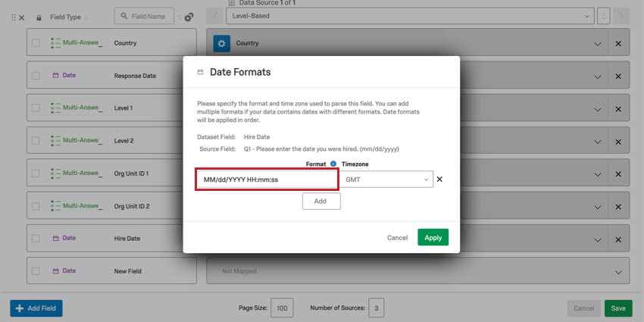Image resolution: width=644 pixels, height=322 pixels.
Task: Tick the Org Unit ID 1 checkbox
Action: click(36, 174)
